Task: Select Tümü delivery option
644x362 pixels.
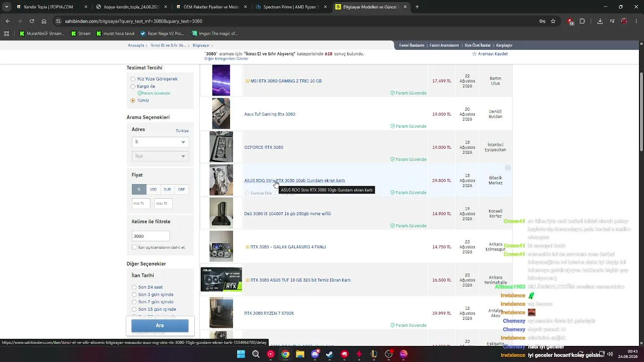Action: click(133, 101)
